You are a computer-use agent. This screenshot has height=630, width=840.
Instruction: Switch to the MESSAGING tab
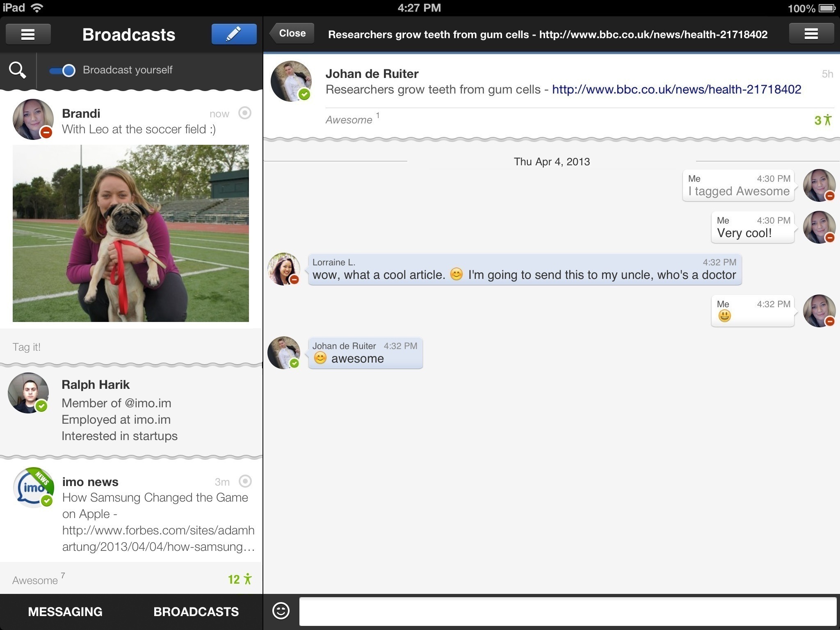point(65,612)
